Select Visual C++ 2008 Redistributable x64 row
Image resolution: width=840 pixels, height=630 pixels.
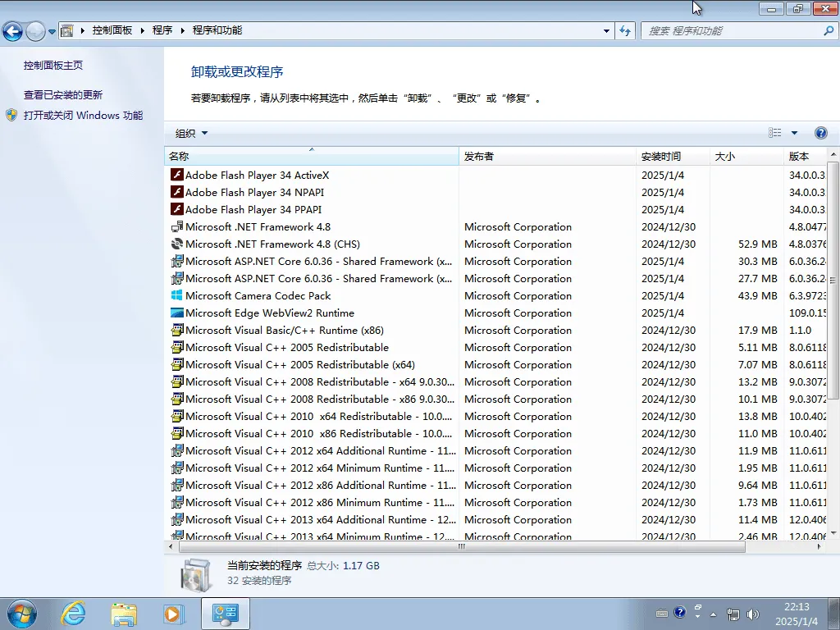click(x=495, y=381)
